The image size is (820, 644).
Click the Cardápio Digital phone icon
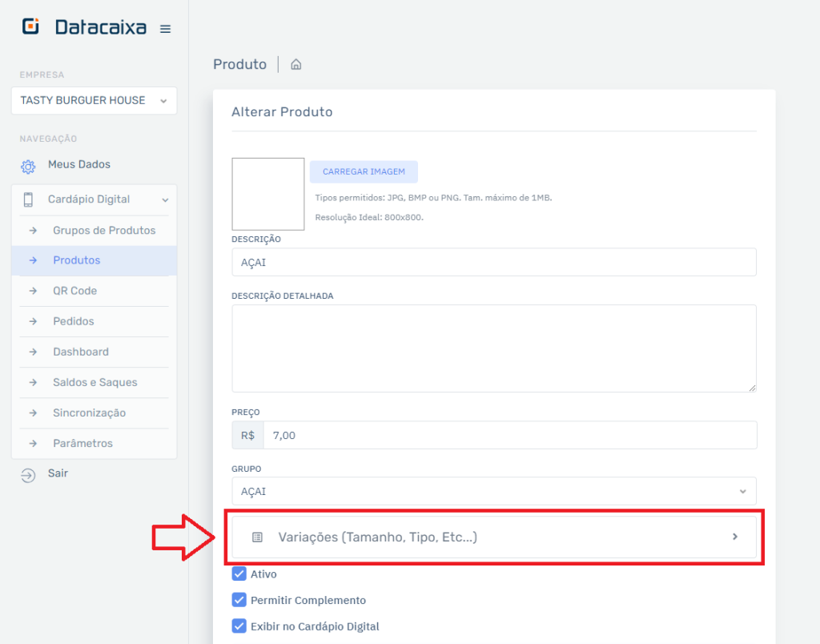(x=28, y=199)
